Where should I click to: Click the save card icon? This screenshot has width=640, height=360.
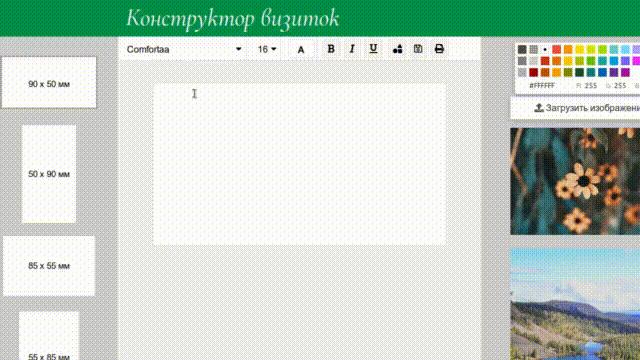418,49
